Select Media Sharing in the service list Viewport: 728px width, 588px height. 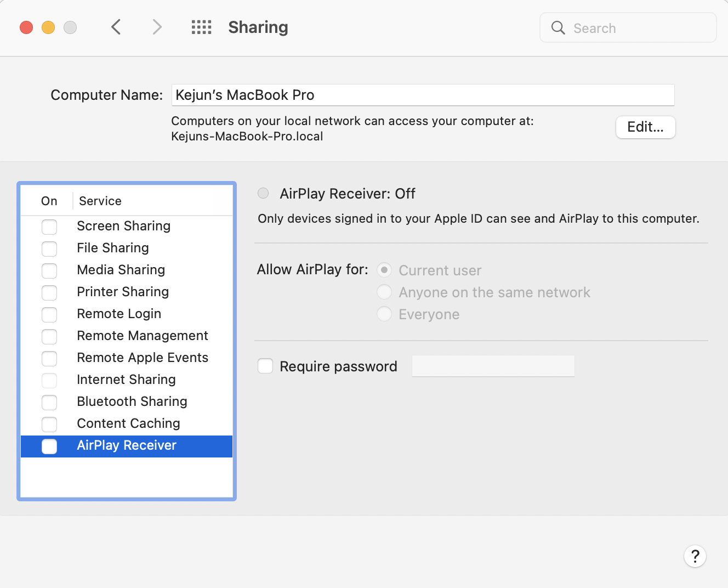[127, 270]
